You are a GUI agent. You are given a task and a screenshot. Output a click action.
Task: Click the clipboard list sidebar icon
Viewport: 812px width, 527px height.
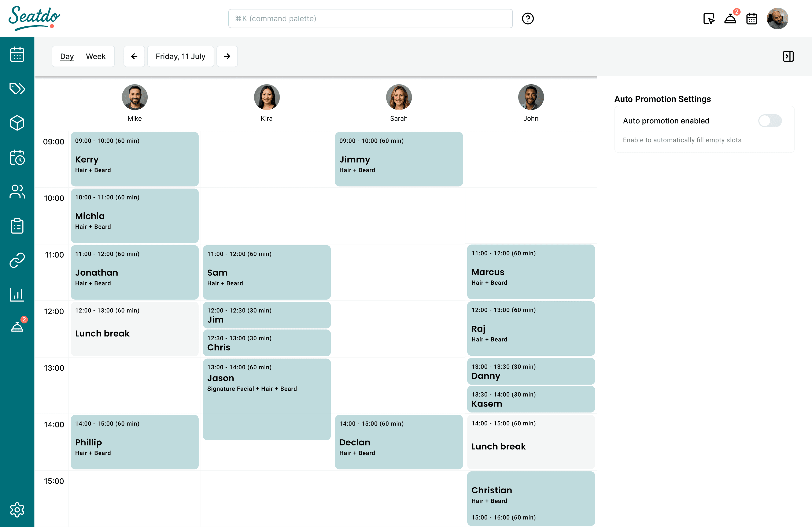[17, 226]
